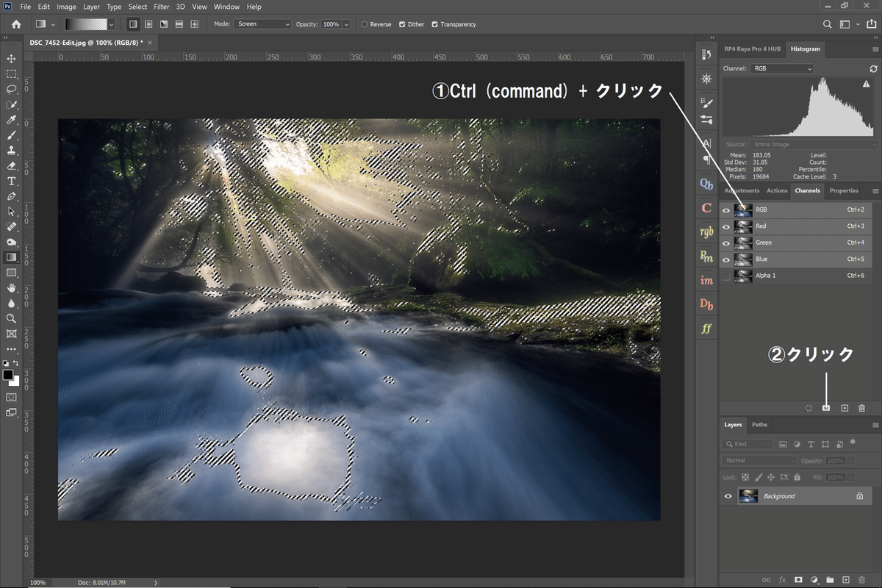The image size is (882, 588).
Task: Delete current channel trash icon
Action: click(x=862, y=407)
